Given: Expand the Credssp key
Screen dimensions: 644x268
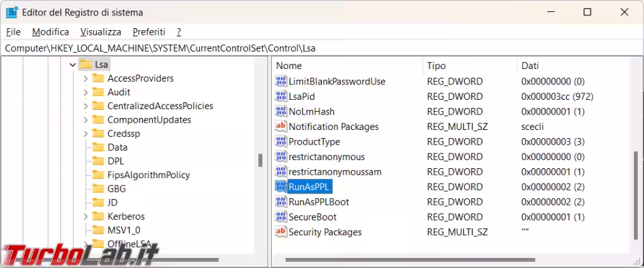Looking at the screenshot, I should (x=85, y=134).
